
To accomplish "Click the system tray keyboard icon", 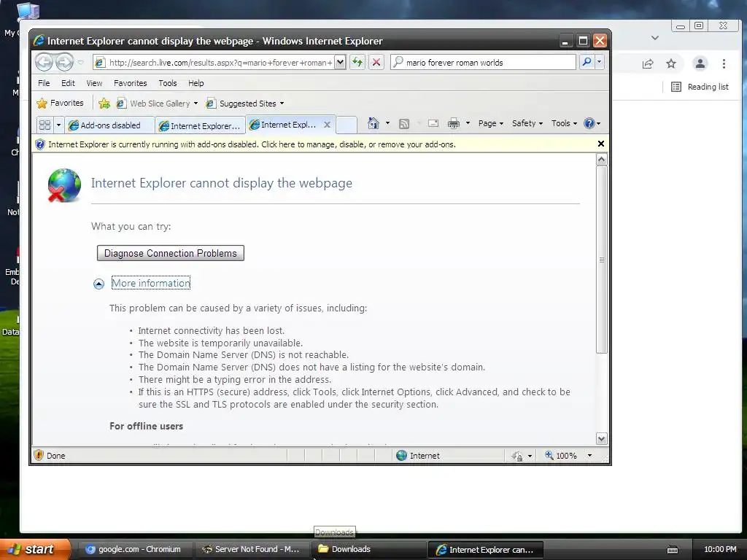I will 673,550.
